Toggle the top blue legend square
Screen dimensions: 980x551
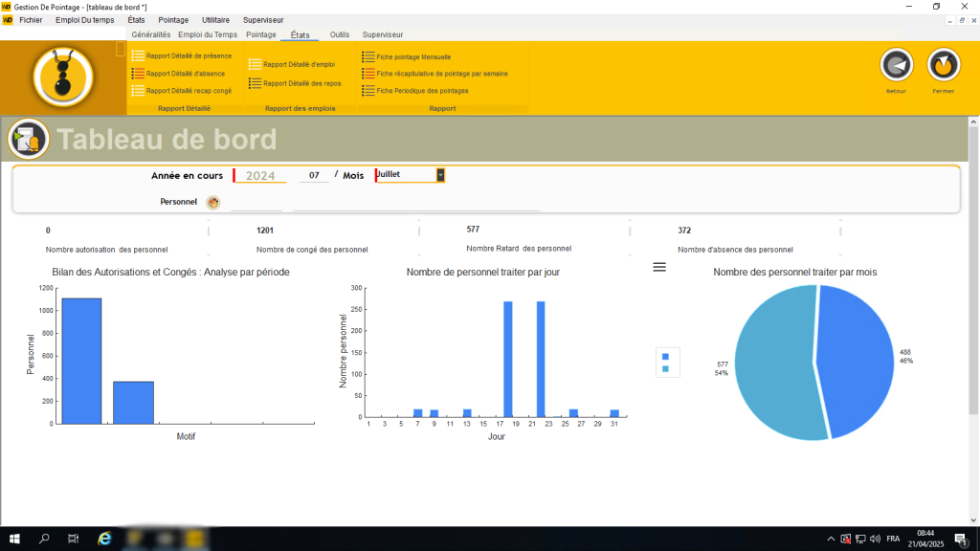pyautogui.click(x=665, y=356)
